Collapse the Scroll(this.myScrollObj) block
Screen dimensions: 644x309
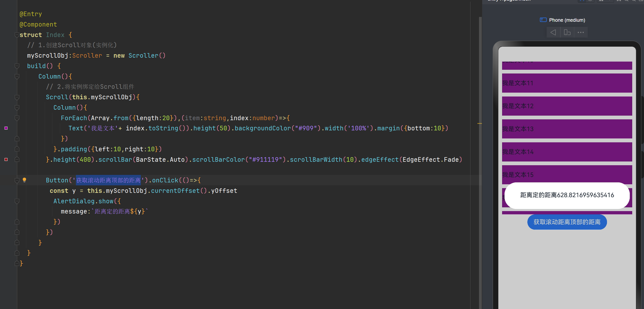pyautogui.click(x=17, y=97)
